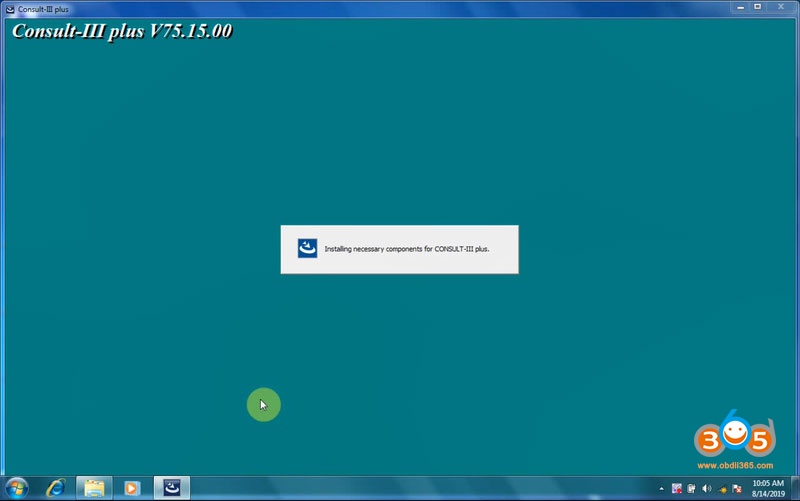
Task: Select the Consult-III plus taskbar button
Action: (x=172, y=488)
